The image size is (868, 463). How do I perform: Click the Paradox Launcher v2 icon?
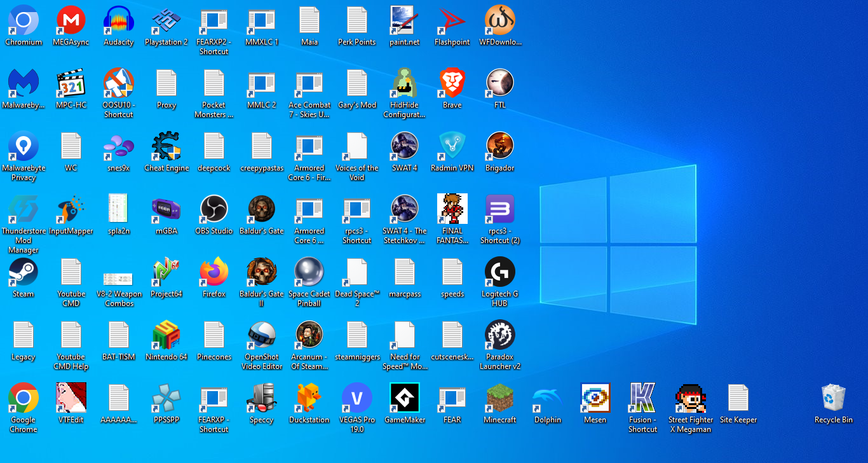[500, 335]
